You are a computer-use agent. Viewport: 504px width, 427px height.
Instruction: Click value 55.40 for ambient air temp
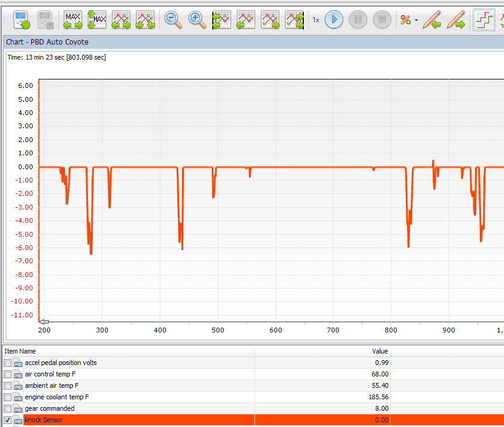click(380, 385)
